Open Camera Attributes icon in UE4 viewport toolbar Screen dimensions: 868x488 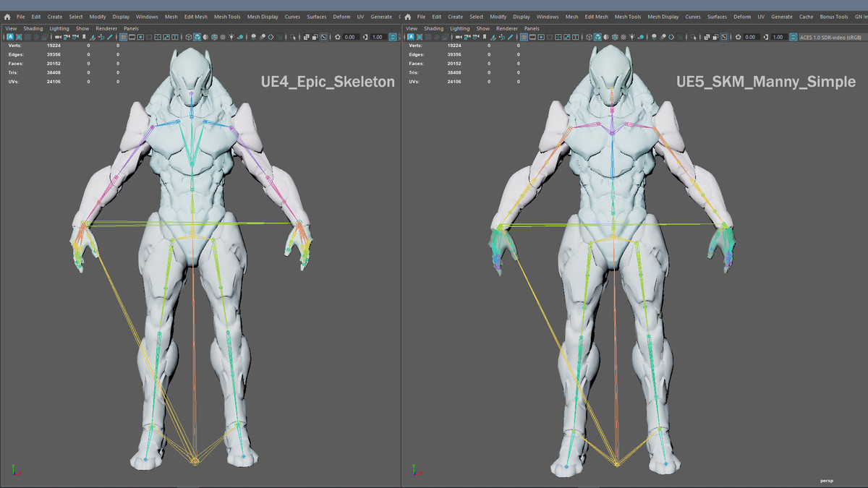(x=75, y=37)
